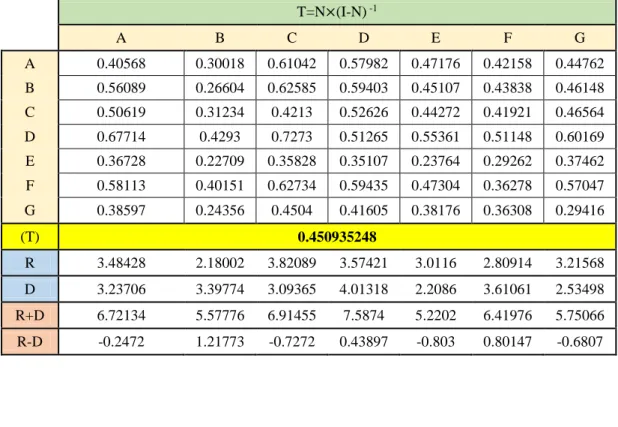Click the R+D value 7.5874

[364, 315]
